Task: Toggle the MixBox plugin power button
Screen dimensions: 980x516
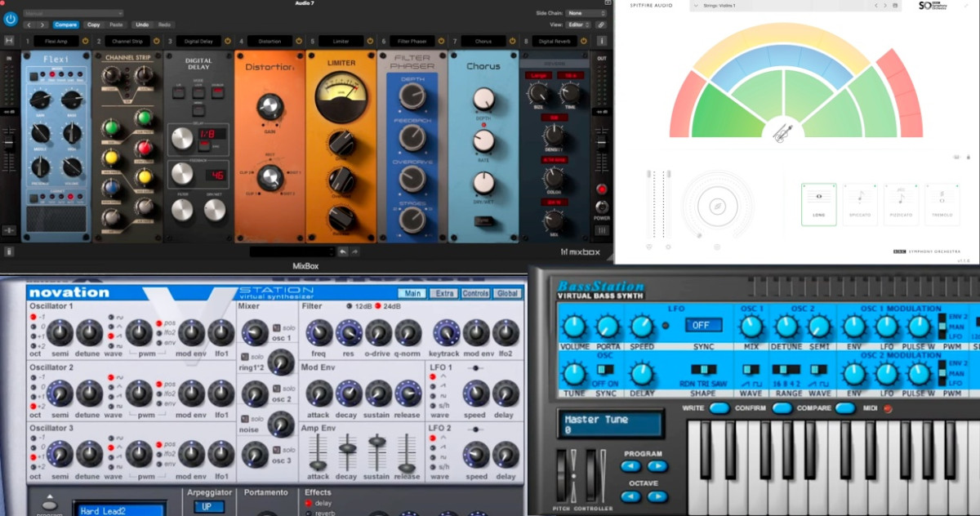Action: 11,18
